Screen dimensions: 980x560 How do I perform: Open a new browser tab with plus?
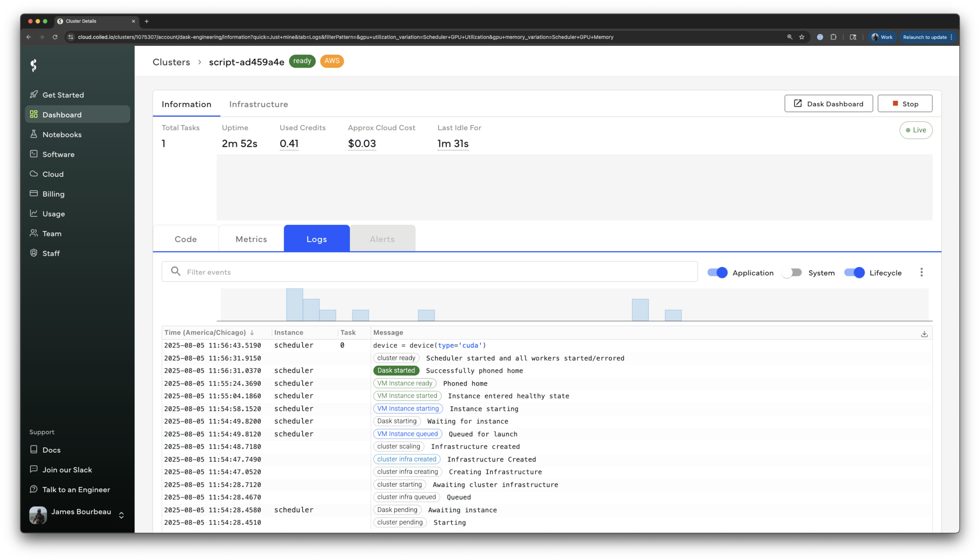coord(147,21)
